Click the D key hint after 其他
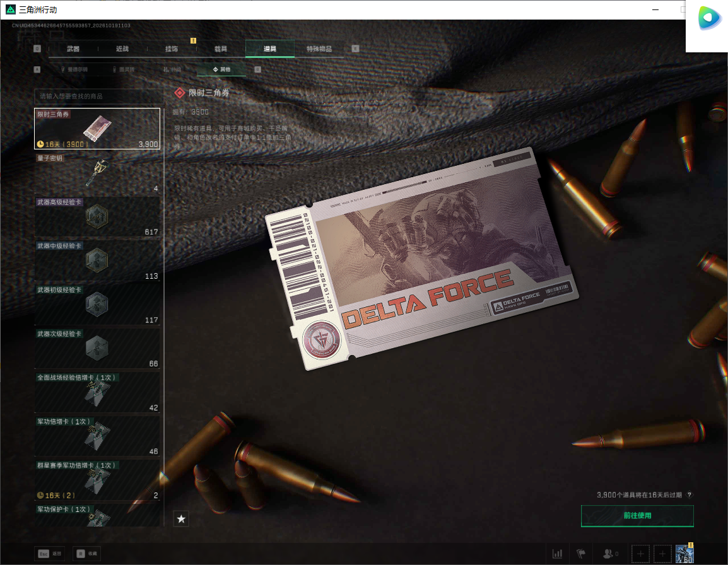The width and height of the screenshot is (728, 565). click(257, 69)
